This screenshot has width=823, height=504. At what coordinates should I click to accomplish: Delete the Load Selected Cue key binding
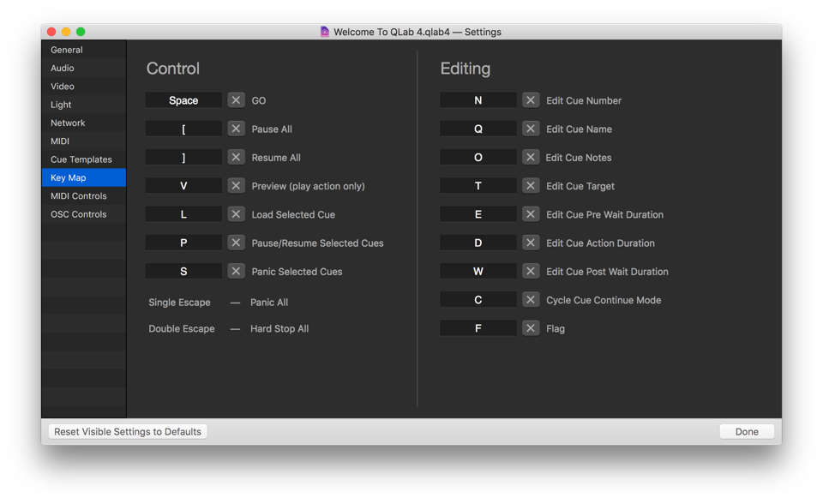tap(236, 214)
